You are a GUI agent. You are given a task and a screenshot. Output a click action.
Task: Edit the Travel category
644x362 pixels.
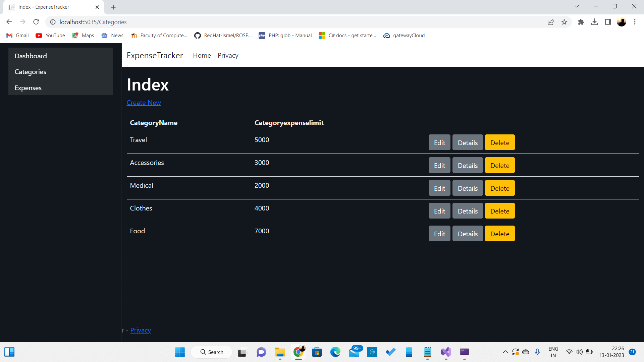[x=439, y=142]
